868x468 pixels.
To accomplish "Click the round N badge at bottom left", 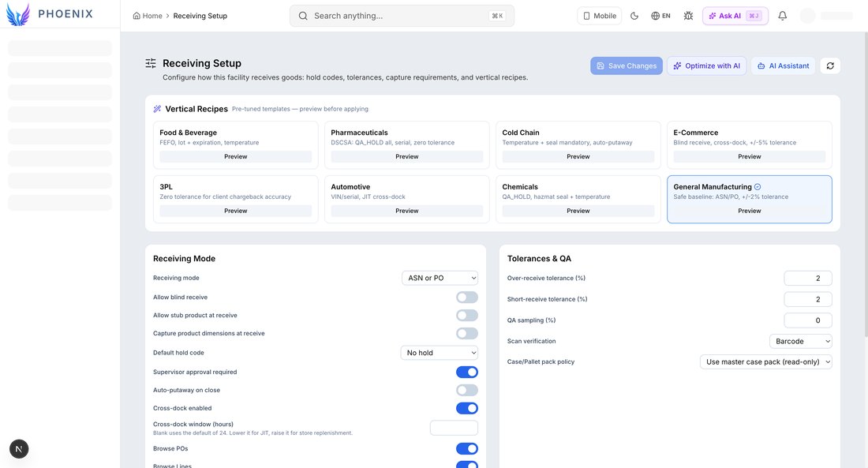I will click(x=19, y=448).
